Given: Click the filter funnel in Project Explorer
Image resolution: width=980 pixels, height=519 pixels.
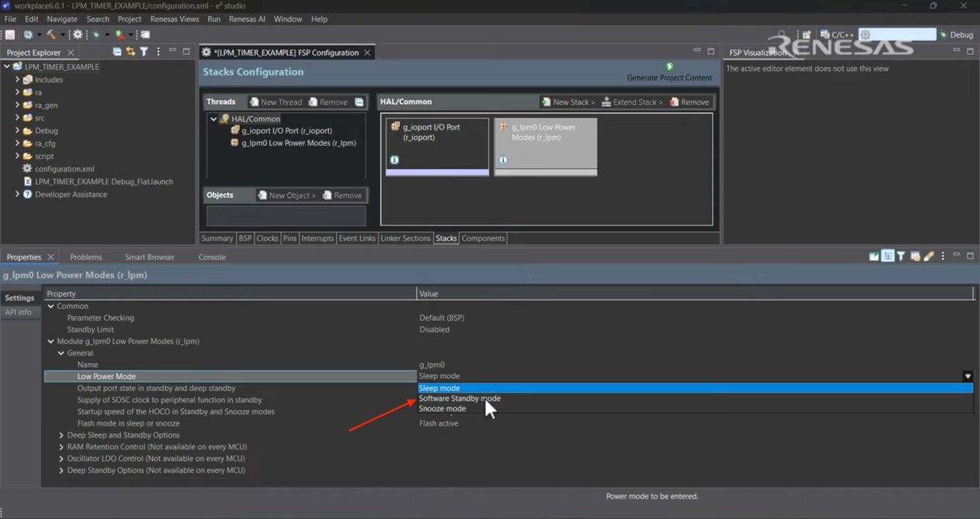Looking at the screenshot, I should coord(144,52).
